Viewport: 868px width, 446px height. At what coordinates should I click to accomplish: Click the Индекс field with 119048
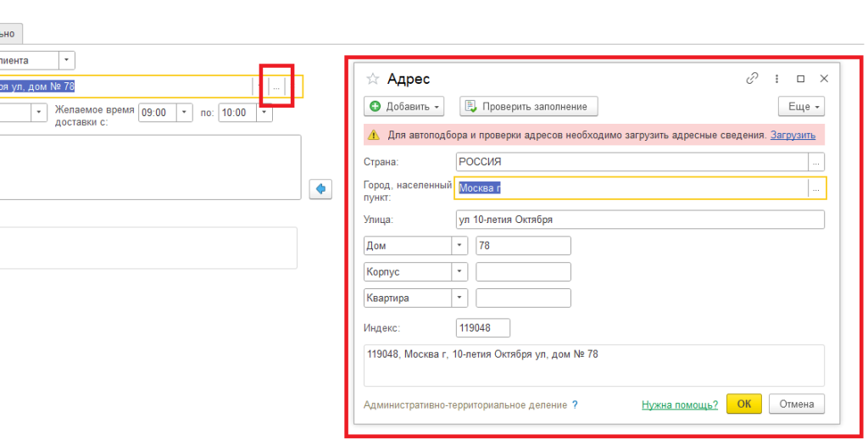(x=482, y=328)
